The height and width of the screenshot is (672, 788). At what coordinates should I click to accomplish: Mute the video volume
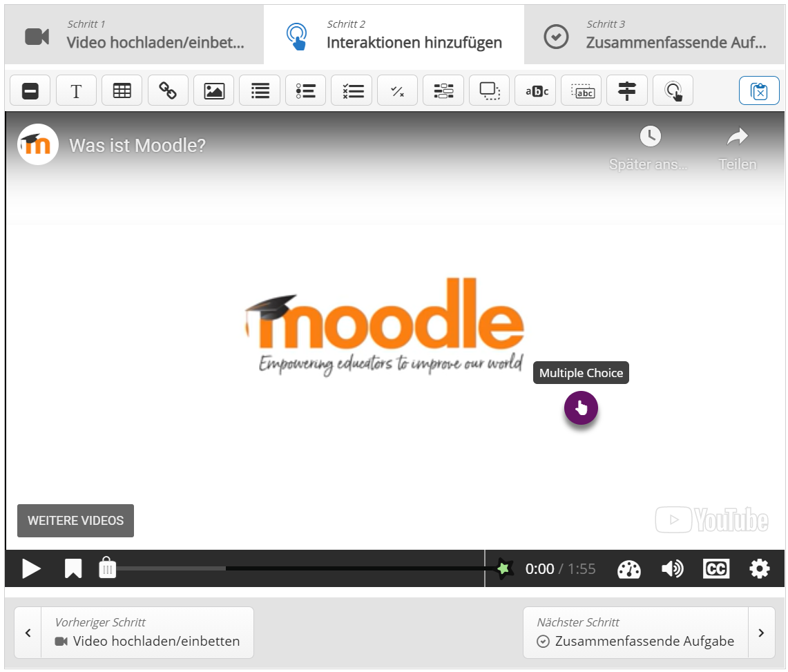672,568
